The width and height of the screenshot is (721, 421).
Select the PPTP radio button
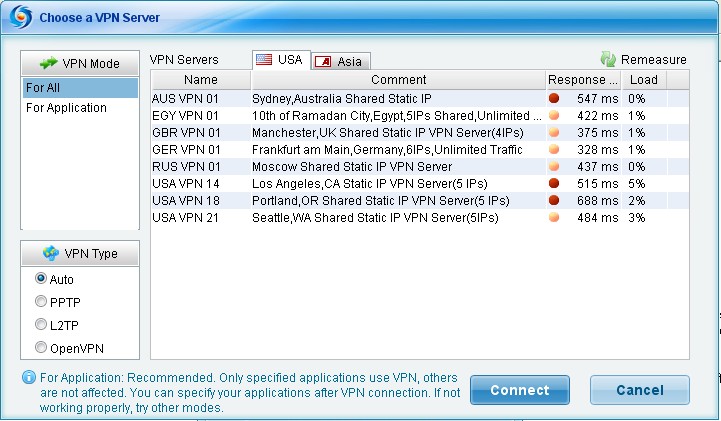point(41,301)
